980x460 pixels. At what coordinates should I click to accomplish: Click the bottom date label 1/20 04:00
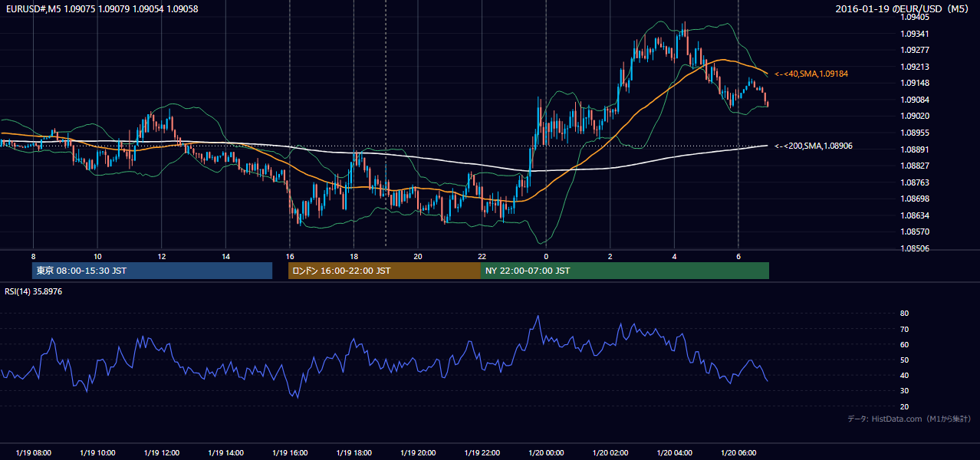674,453
